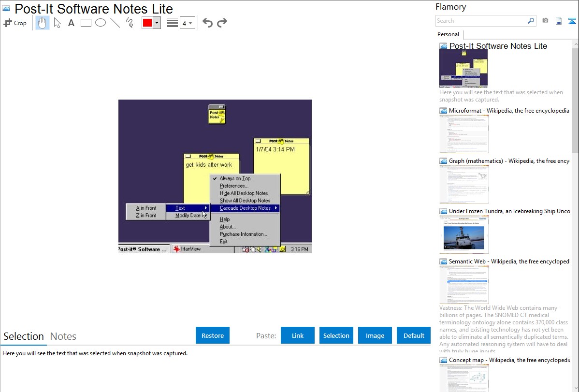579x392 pixels.
Task: Click the main Post-It snapshot preview image
Action: (215, 176)
